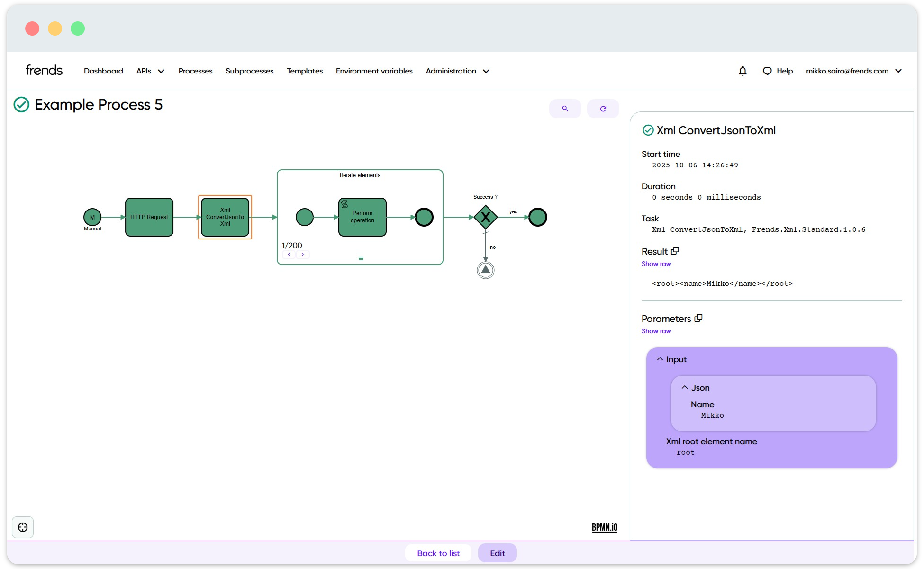Go to next iteration arrow
Image resolution: width=924 pixels, height=569 pixels.
[303, 255]
